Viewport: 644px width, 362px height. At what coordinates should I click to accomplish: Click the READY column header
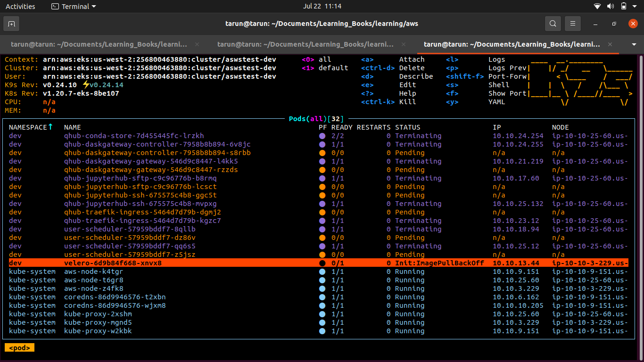(x=342, y=127)
